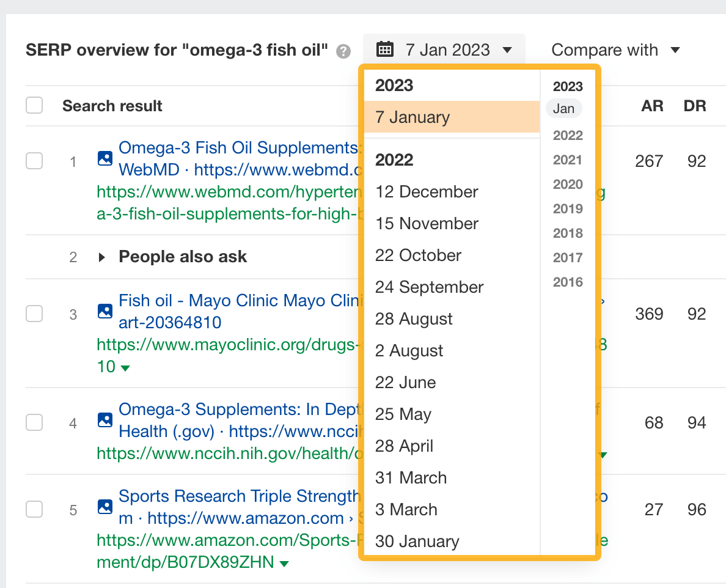
Task: Expand the Mayo Clinic URL details arrow
Action: 125,367
